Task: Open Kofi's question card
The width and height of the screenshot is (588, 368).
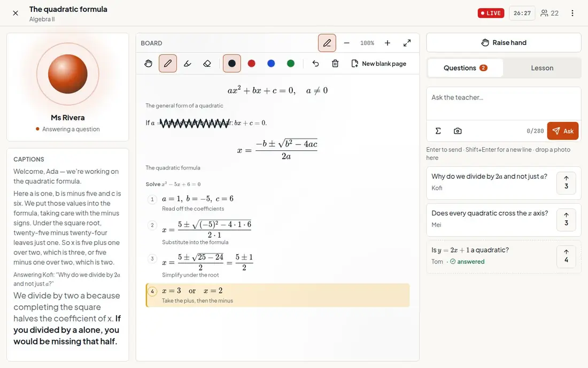Action: coord(504,183)
